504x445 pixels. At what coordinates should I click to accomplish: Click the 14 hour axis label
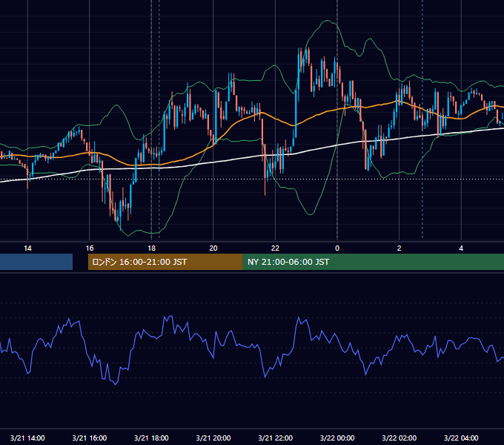pos(27,248)
